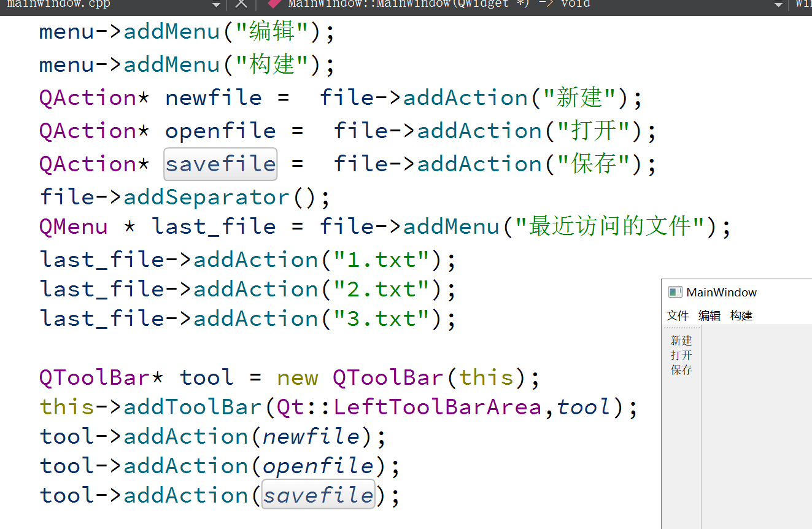Screen dimensions: 812x529
Task: Click the new keyword
Action: pyautogui.click(x=298, y=377)
